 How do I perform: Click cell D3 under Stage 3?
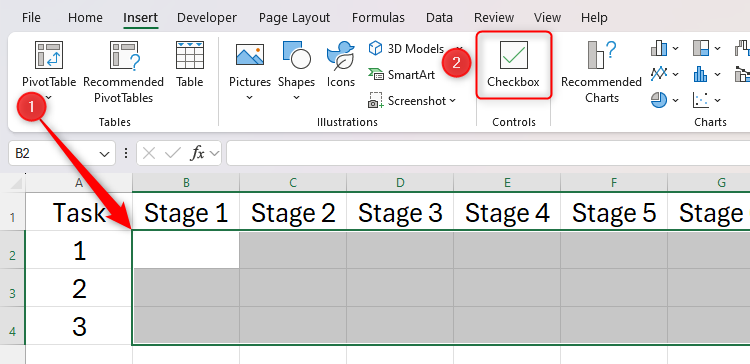[x=400, y=288]
